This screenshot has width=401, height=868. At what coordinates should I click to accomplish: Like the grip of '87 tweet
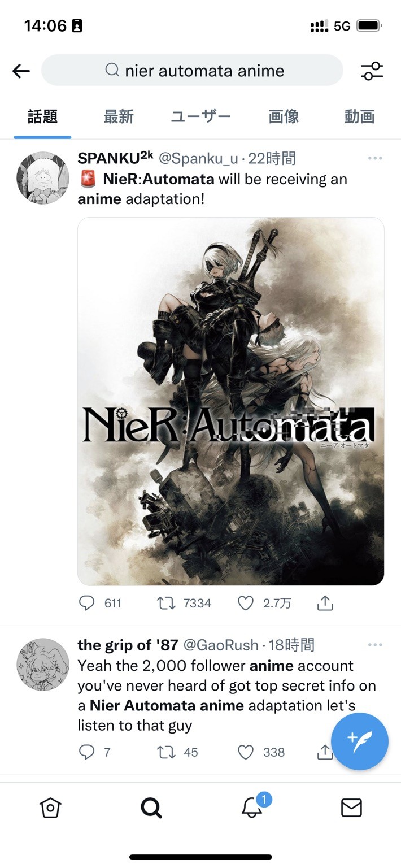246,752
